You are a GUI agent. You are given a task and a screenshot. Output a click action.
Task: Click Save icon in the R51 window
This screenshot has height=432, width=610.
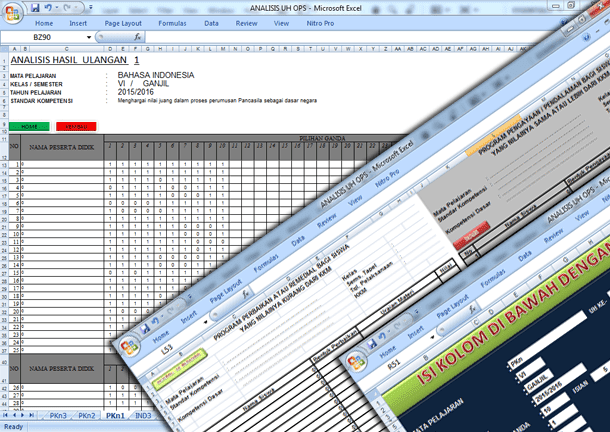coord(372,343)
